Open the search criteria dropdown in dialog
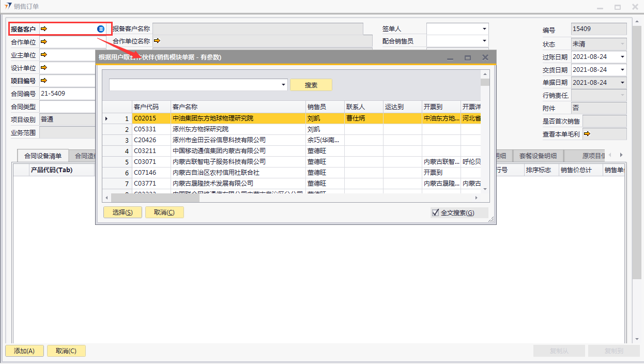Viewport: 644px width, 364px height. (283, 85)
